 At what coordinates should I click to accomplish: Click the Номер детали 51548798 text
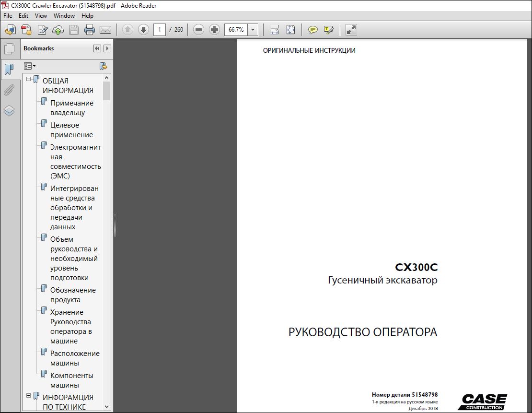405,395
